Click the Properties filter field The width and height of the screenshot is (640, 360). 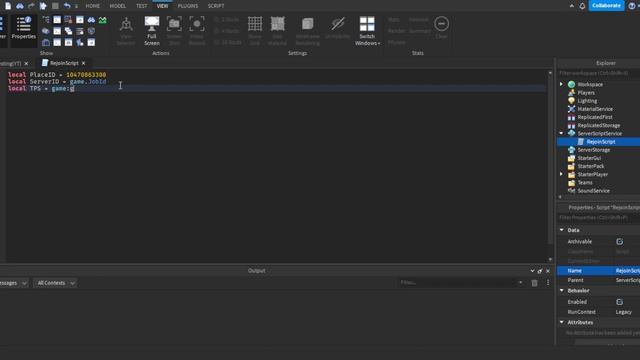point(599,218)
